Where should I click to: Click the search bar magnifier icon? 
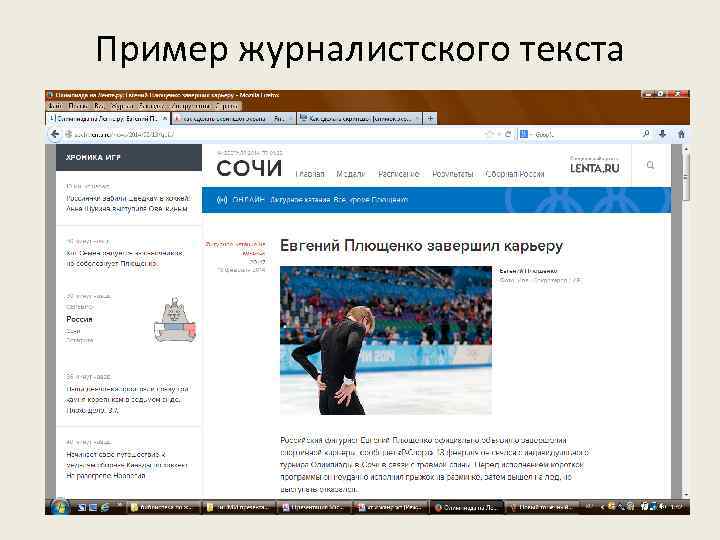[646, 134]
